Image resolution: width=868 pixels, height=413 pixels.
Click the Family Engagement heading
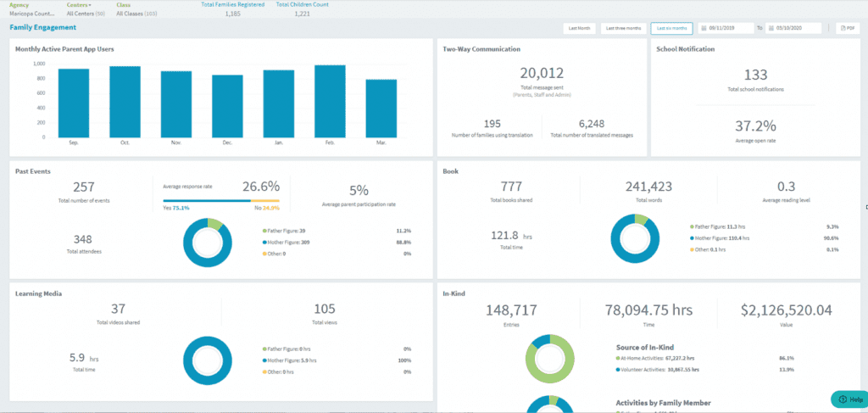click(x=42, y=28)
